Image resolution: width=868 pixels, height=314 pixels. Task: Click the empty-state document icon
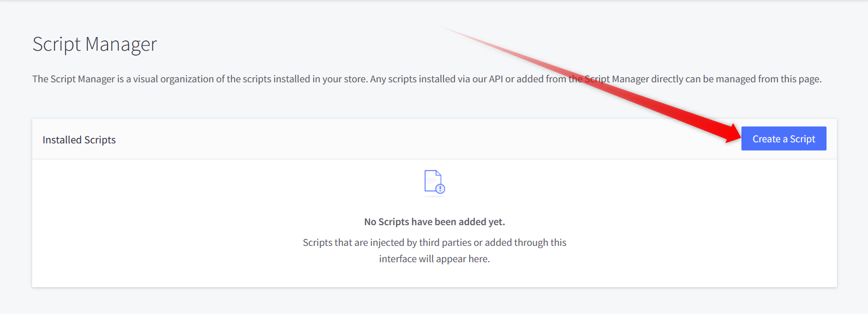tap(434, 182)
